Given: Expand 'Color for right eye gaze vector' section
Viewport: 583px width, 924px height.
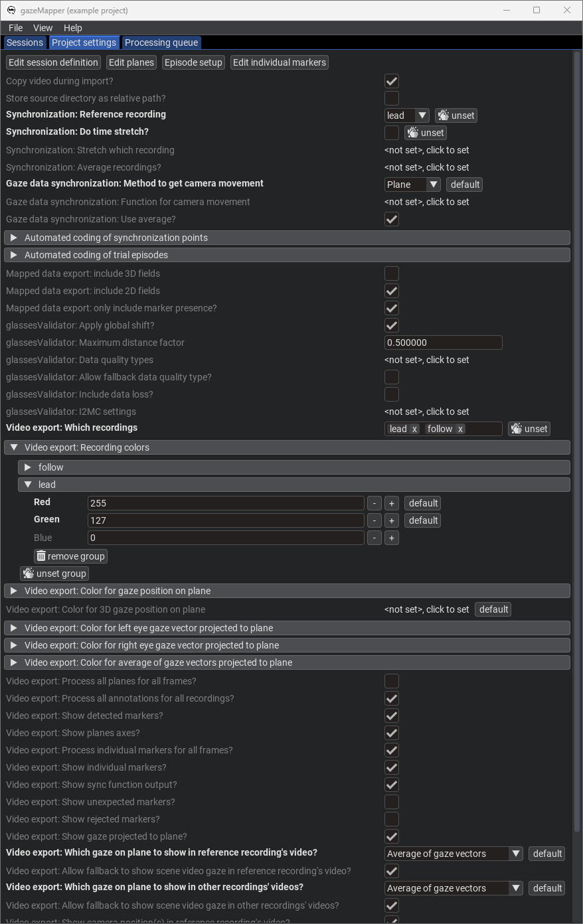Looking at the screenshot, I should click(287, 645).
